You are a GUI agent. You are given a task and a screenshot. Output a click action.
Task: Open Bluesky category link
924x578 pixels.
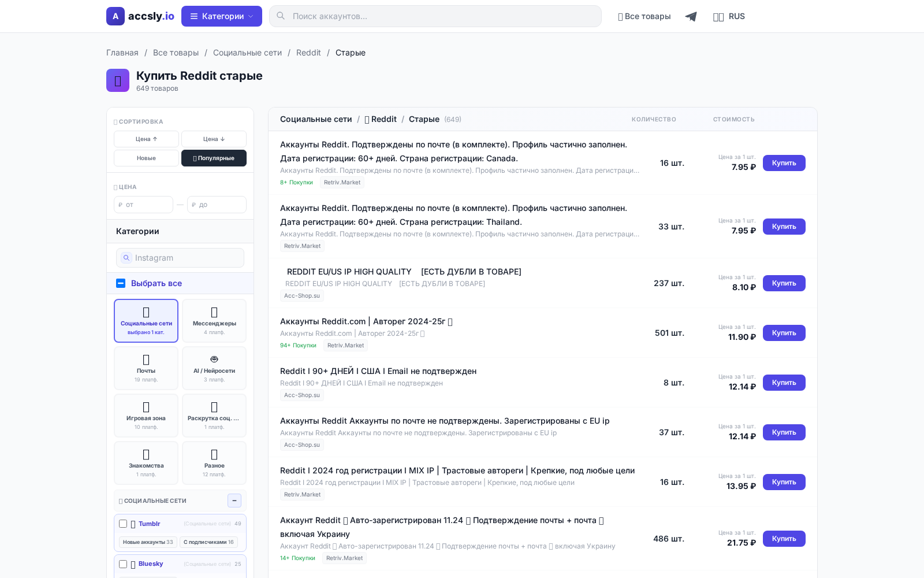coord(151,564)
